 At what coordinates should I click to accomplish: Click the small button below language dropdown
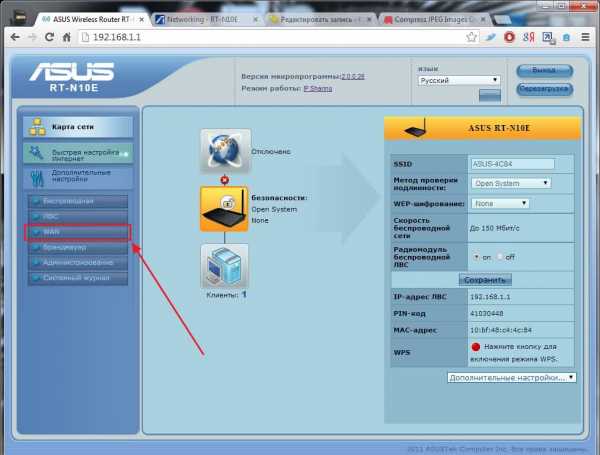[490, 95]
